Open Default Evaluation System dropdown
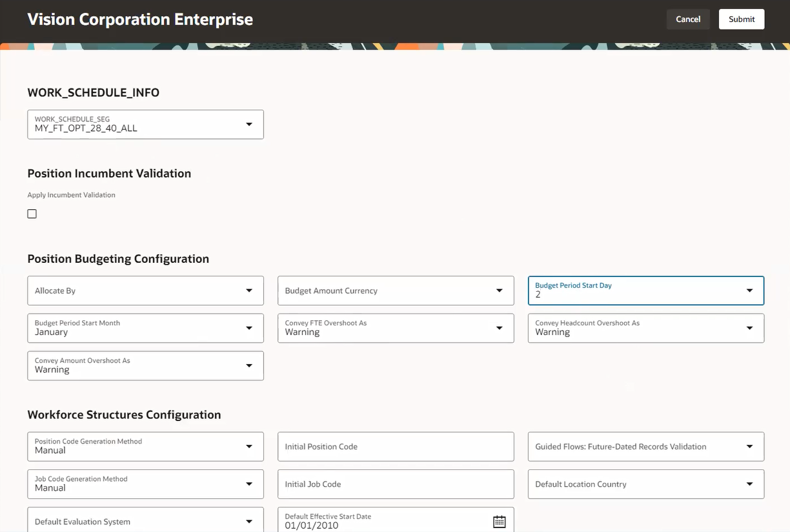 click(x=249, y=522)
